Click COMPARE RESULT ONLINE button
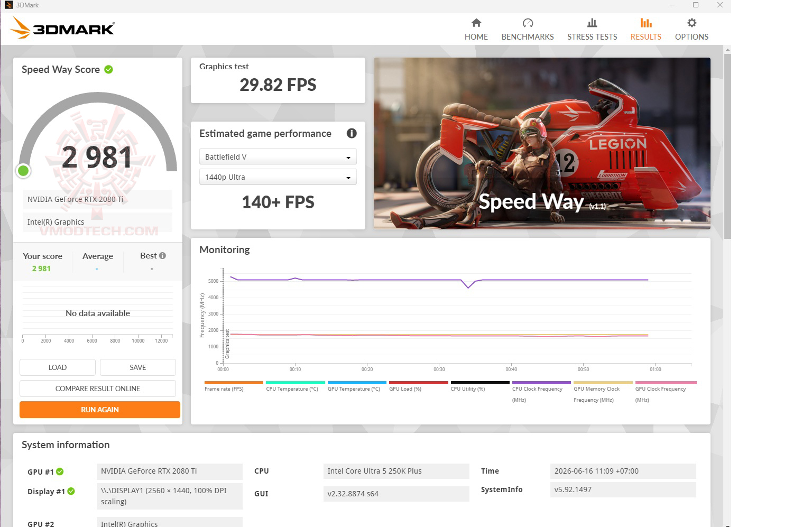This screenshot has width=812, height=527. (x=98, y=389)
